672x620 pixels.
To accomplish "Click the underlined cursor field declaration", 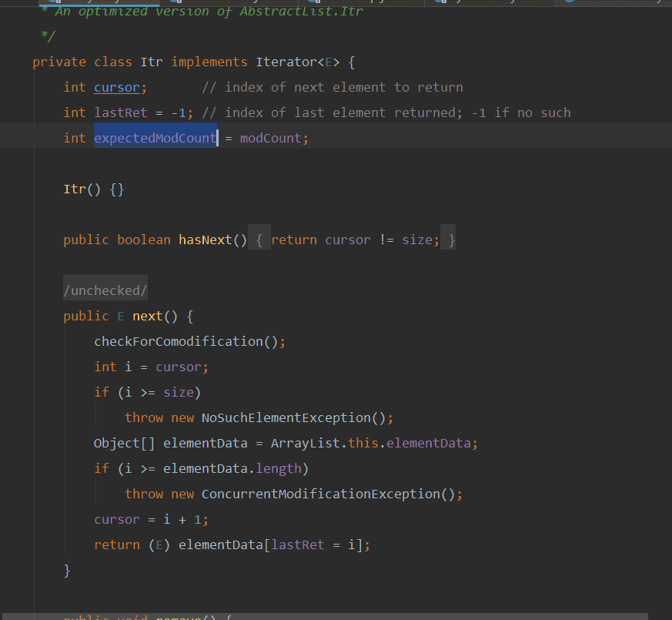I will point(117,88).
